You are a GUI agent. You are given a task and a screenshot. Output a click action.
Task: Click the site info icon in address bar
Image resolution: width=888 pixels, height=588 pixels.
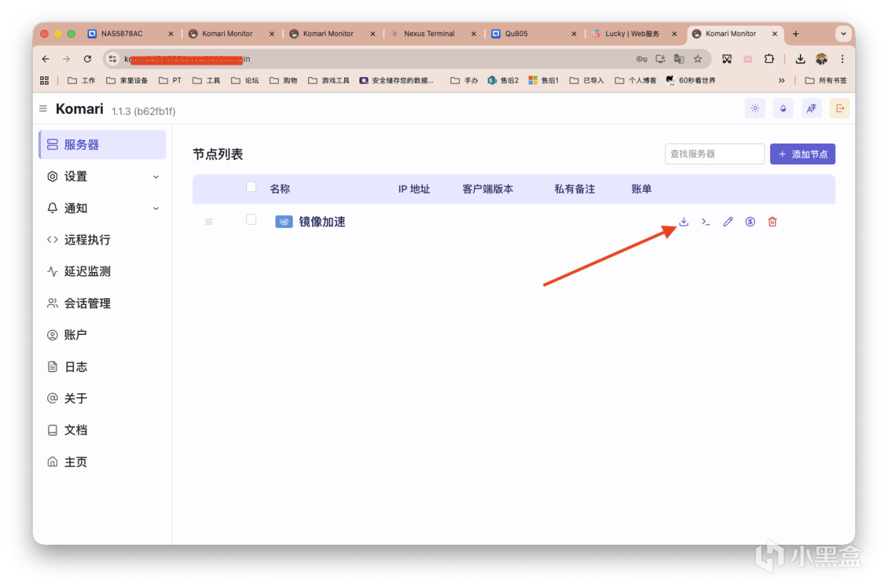pos(112,59)
